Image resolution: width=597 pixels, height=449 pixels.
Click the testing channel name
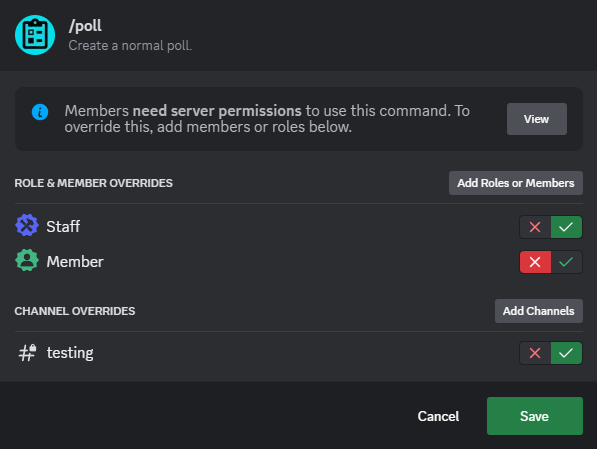pos(70,353)
